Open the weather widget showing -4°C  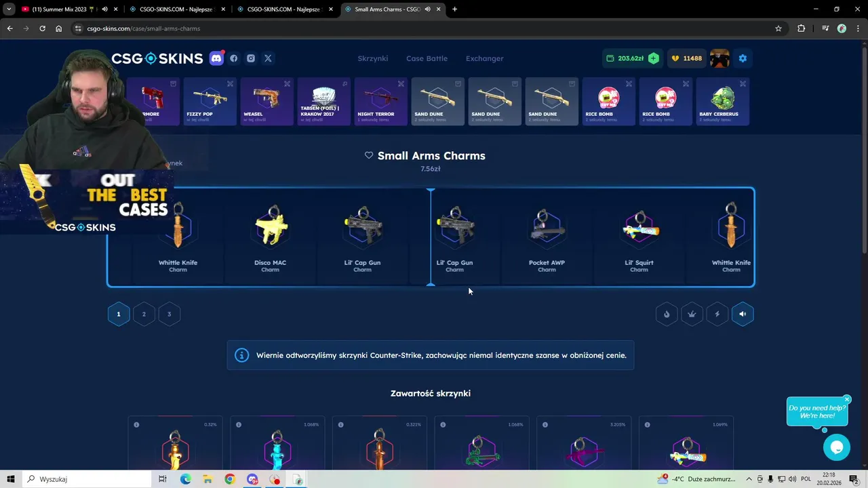pos(696,479)
